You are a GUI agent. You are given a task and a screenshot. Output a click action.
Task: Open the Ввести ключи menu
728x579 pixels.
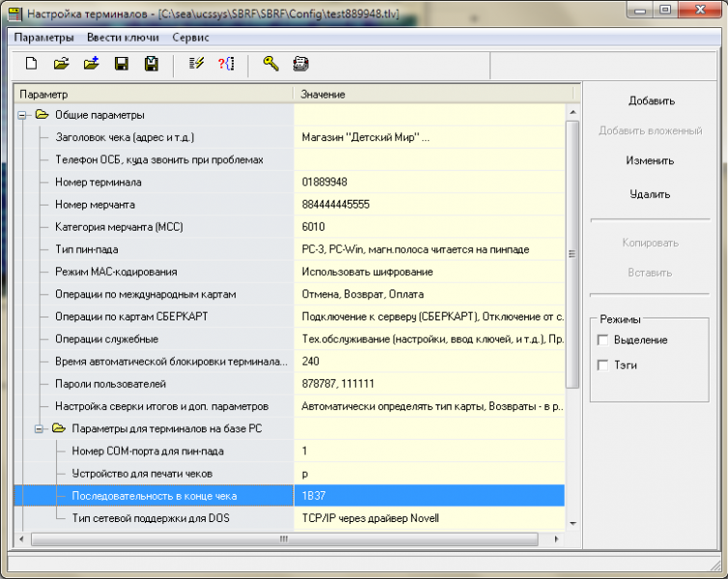pyautogui.click(x=123, y=38)
